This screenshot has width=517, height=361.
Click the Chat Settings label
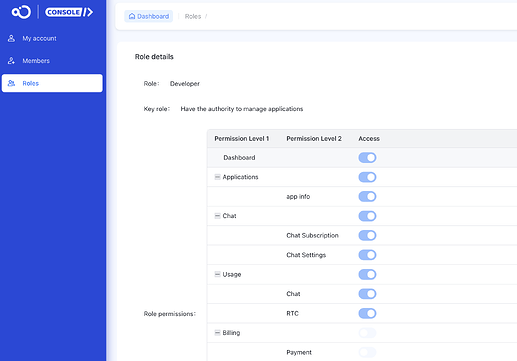(306, 255)
